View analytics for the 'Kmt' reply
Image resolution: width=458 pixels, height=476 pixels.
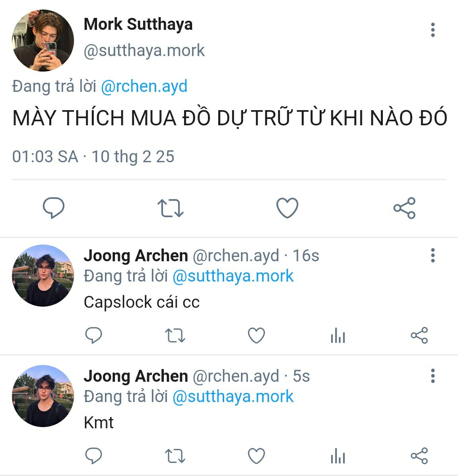[x=338, y=457]
